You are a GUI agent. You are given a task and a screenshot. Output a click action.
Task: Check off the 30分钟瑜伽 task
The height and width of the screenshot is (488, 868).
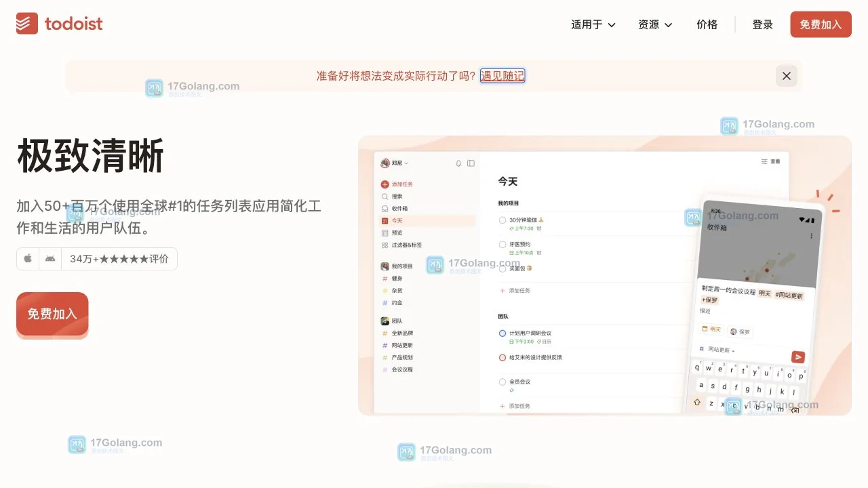[502, 220]
